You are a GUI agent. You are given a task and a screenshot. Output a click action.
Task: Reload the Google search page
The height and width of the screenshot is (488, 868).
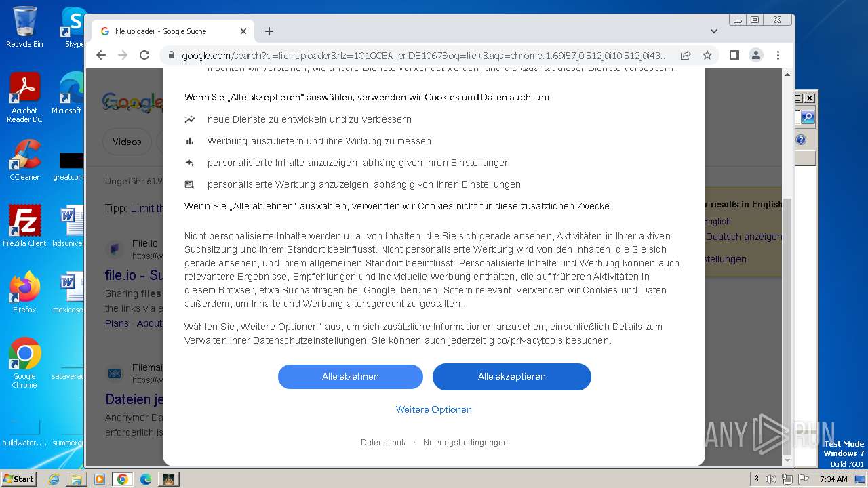click(x=144, y=55)
